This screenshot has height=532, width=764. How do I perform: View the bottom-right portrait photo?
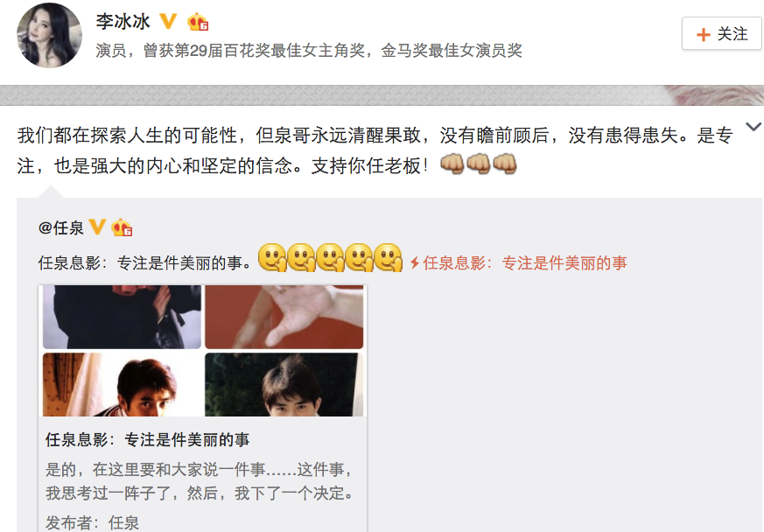coord(284,385)
